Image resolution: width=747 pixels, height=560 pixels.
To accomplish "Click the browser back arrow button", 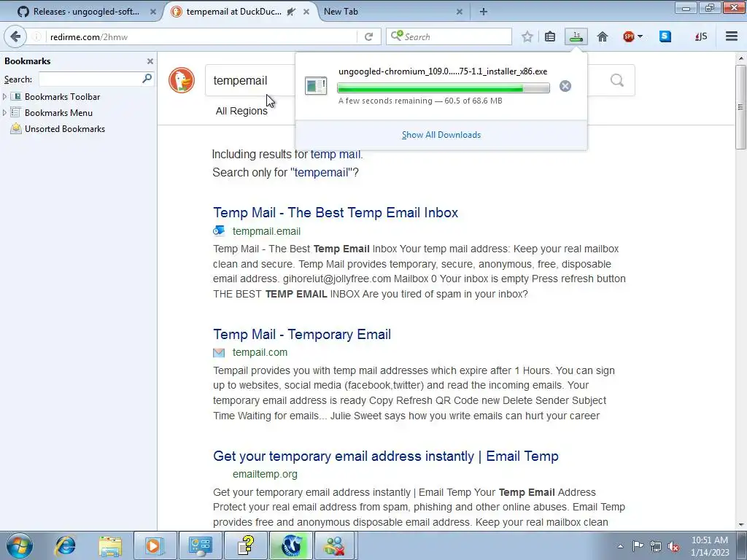I will click(x=15, y=36).
